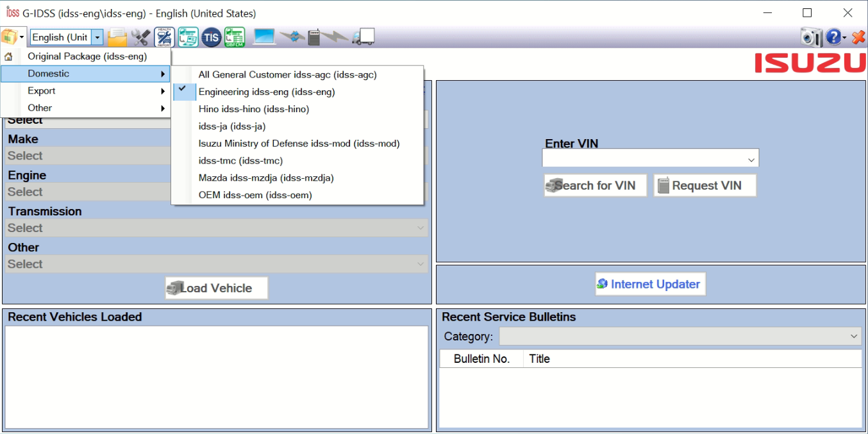Image resolution: width=868 pixels, height=434 pixels.
Task: Open the Other select dropdown in vehicle form
Action: pyautogui.click(x=217, y=263)
